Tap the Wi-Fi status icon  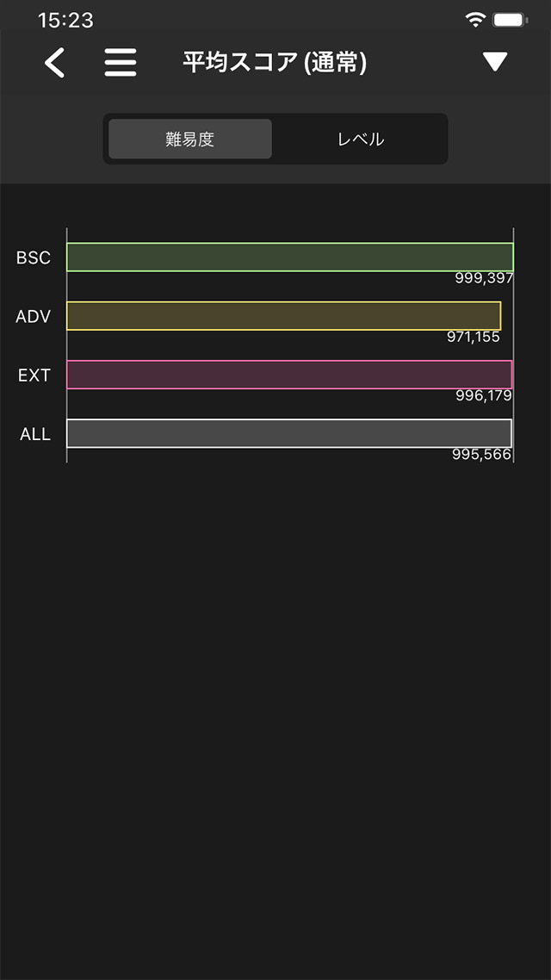(x=475, y=19)
